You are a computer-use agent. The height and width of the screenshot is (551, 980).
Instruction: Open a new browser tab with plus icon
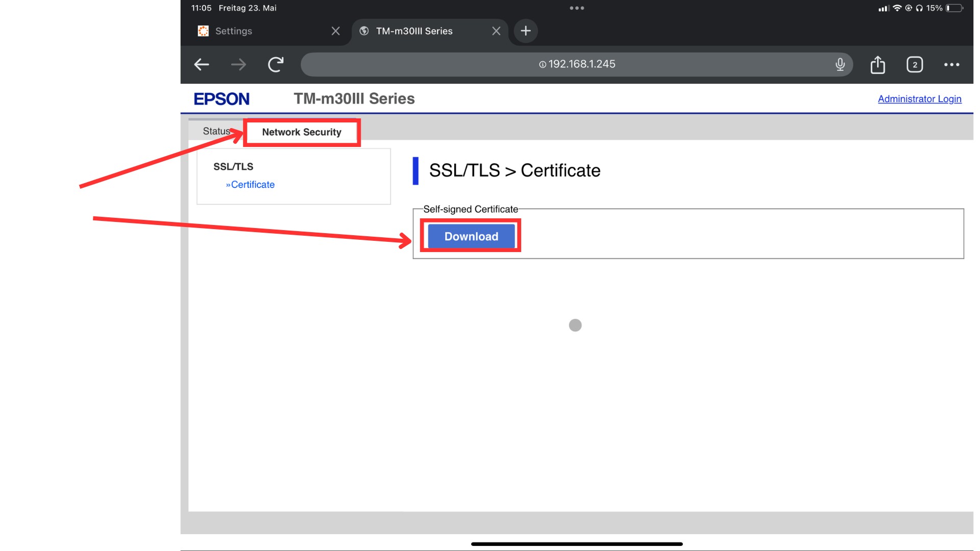click(525, 31)
